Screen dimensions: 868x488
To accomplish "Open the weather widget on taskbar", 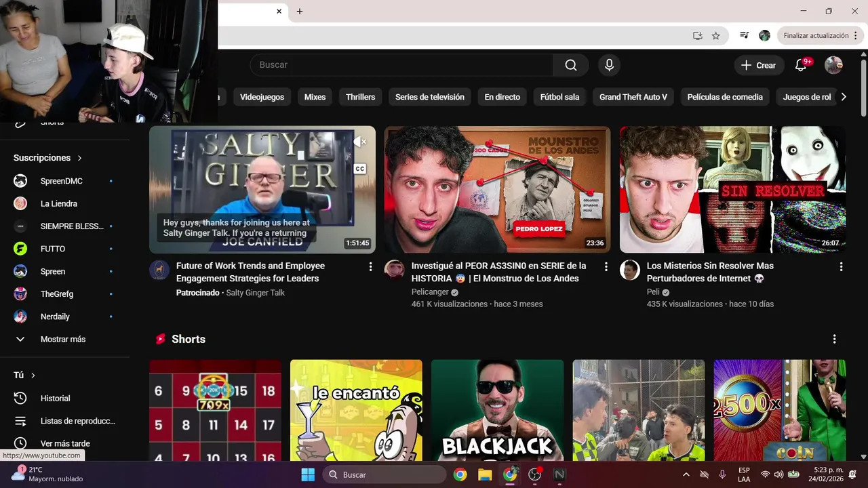I will pyautogui.click(x=47, y=474).
